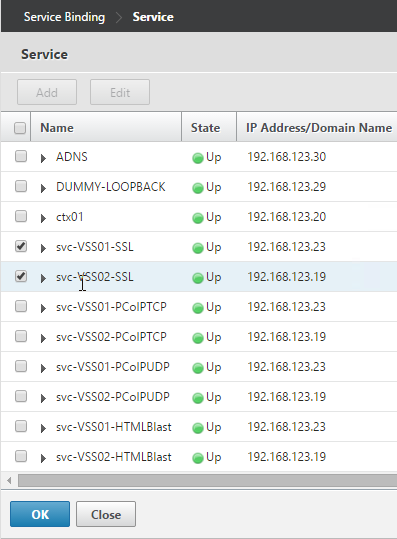
Task: Confirm selection with the OK button
Action: [40, 514]
